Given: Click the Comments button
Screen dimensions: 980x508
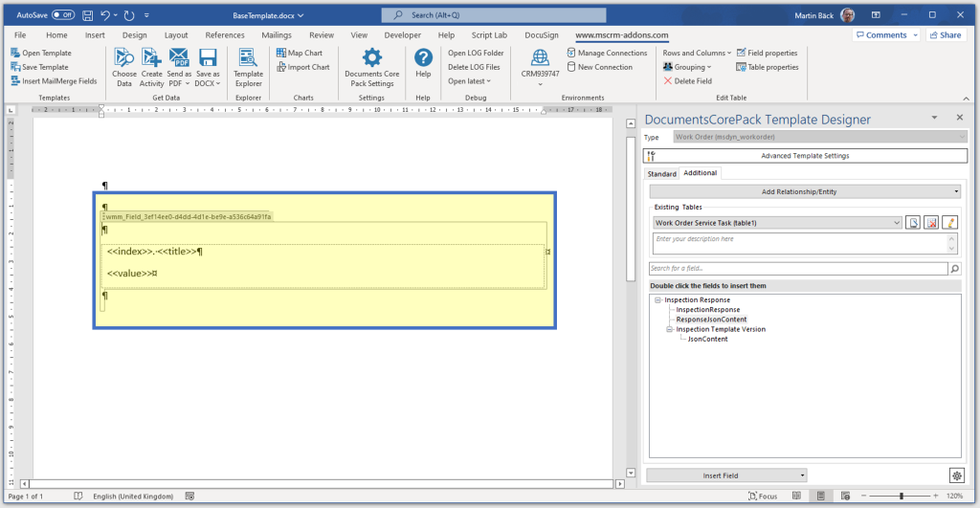Looking at the screenshot, I should point(886,35).
